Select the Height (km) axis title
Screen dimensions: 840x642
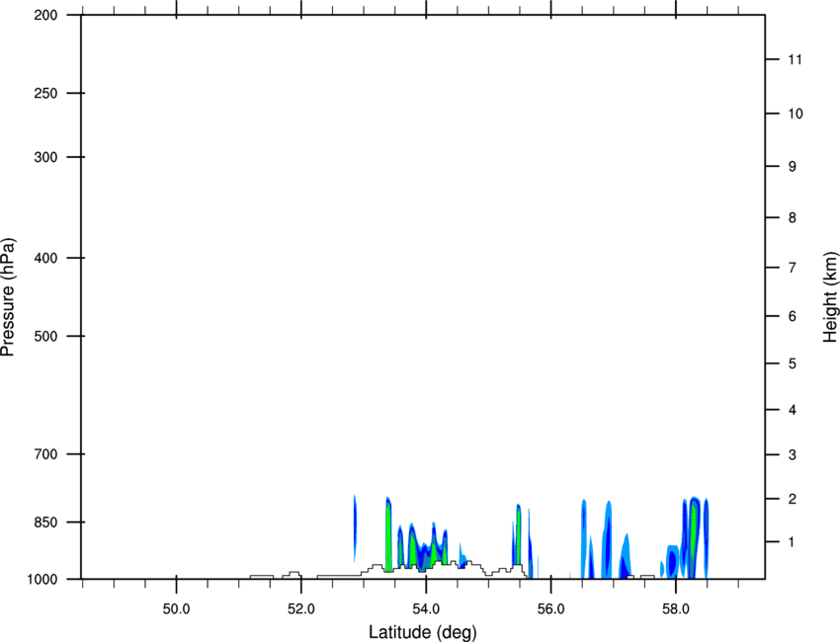point(830,296)
